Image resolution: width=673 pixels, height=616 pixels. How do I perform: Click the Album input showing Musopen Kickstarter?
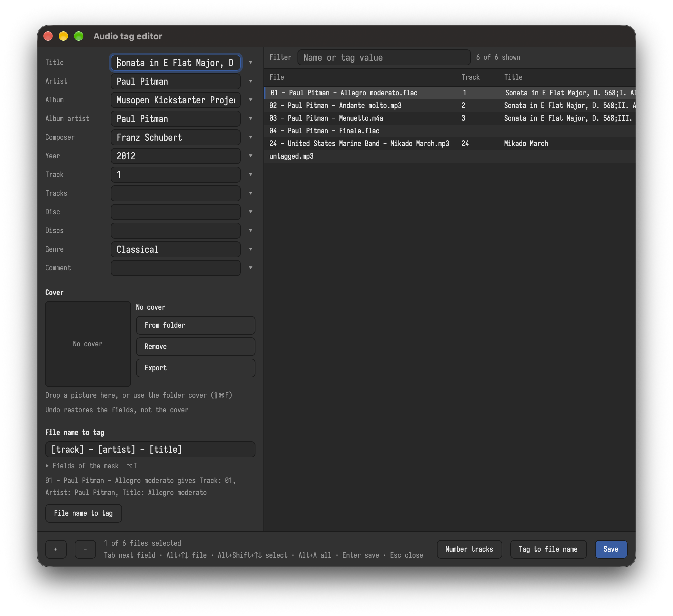pos(176,100)
